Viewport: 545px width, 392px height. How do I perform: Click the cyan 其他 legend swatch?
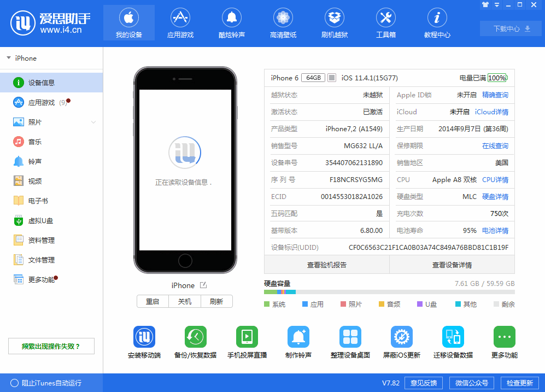point(458,305)
